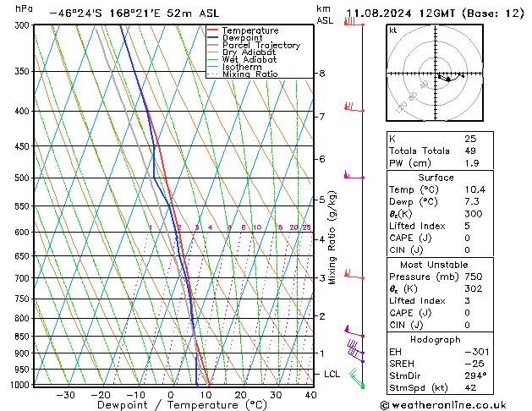Click the 1000 hPa pressure axis label
This screenshot has height=411, width=532.
tap(21, 385)
